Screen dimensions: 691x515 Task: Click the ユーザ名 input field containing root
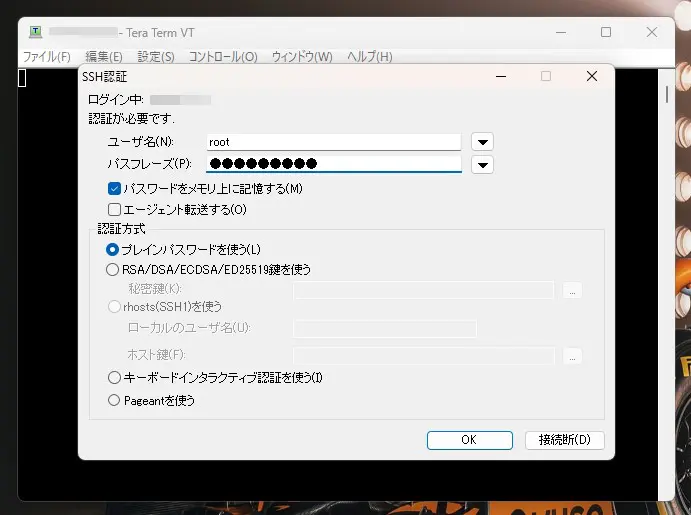[333, 142]
